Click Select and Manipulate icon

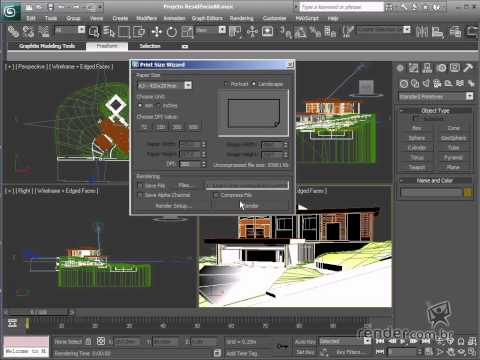(x=252, y=32)
